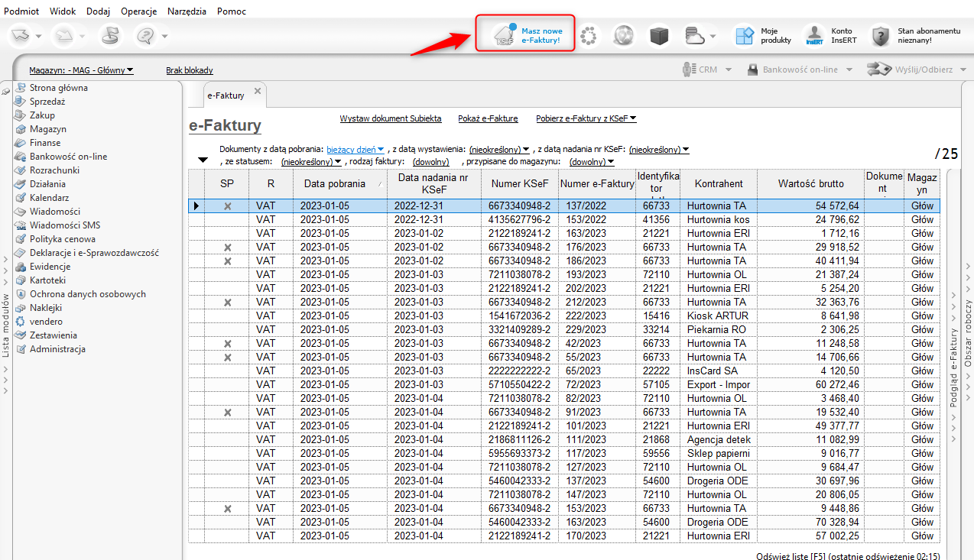
Task: Open the Narzędzia menu
Action: 187,11
